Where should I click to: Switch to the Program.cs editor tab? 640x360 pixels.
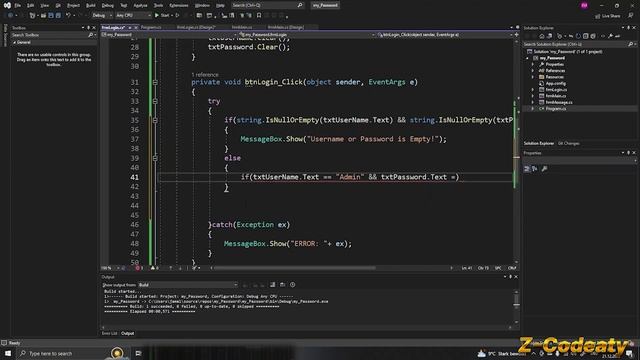tap(151, 27)
